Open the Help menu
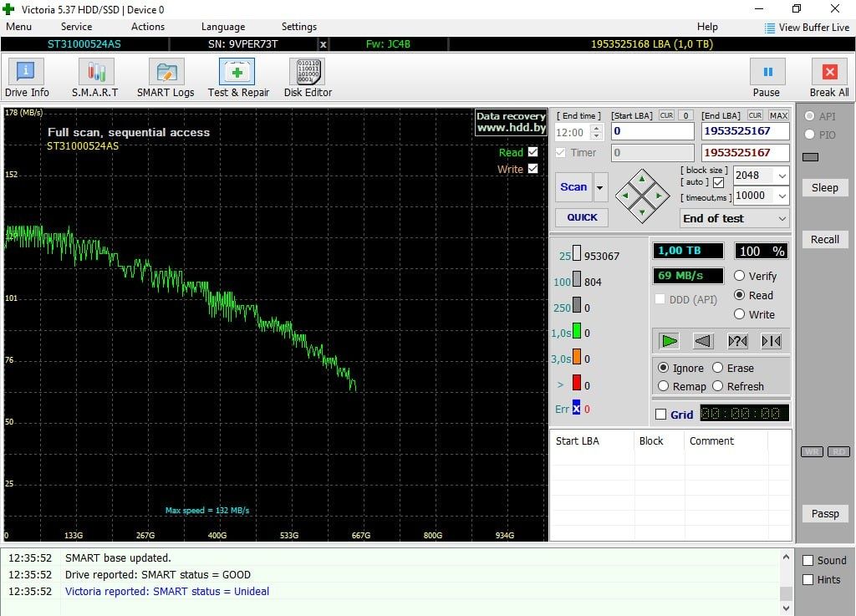 707,27
